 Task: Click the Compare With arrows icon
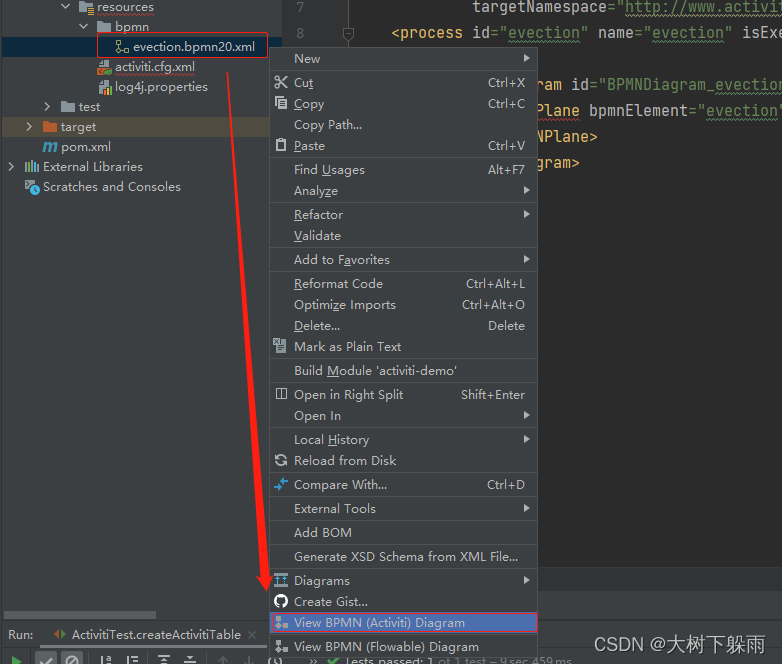click(281, 484)
